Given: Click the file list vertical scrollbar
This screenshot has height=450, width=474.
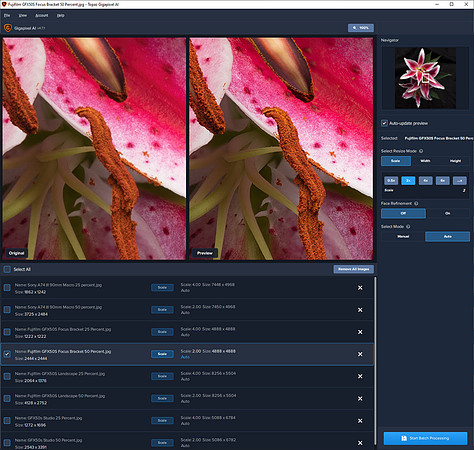Looking at the screenshot, I should tap(375, 360).
